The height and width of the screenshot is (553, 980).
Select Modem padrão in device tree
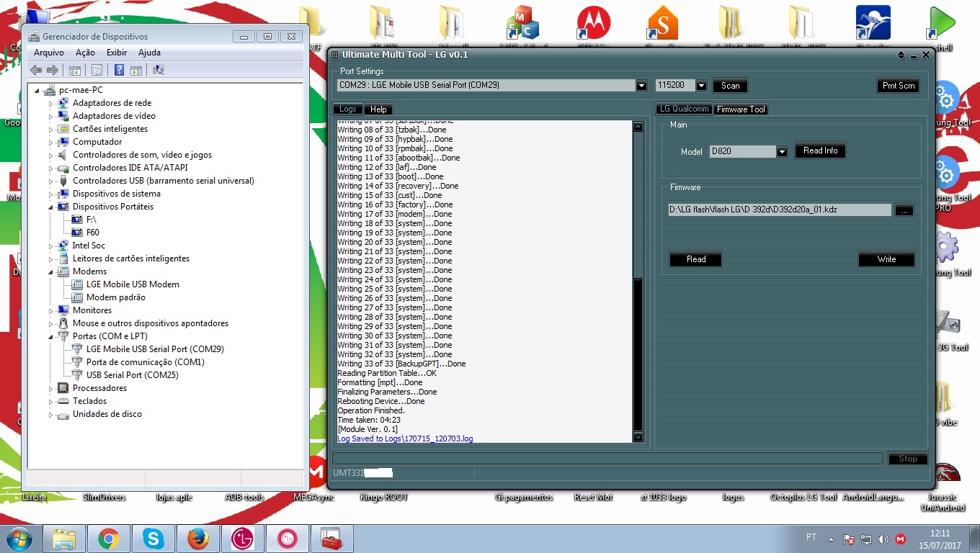[116, 297]
